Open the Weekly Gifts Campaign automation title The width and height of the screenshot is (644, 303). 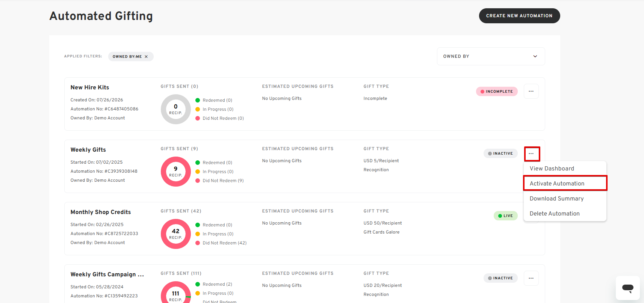[x=107, y=274]
